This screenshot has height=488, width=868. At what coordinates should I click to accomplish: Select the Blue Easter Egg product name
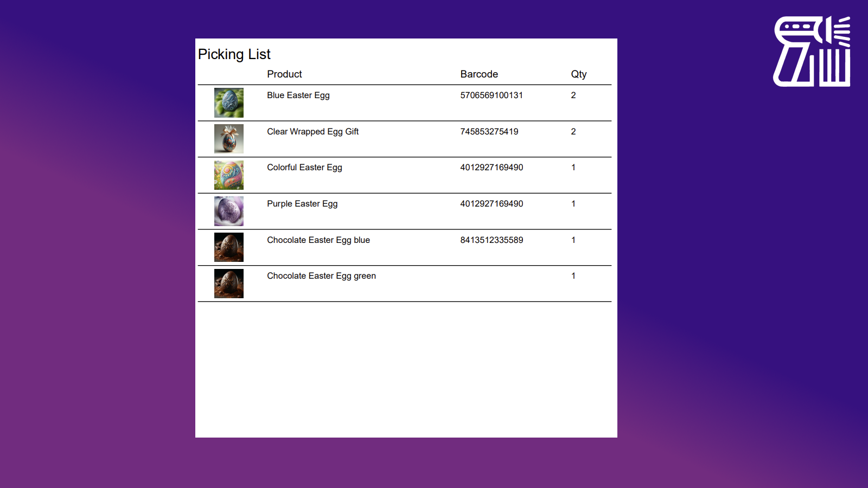pyautogui.click(x=298, y=95)
